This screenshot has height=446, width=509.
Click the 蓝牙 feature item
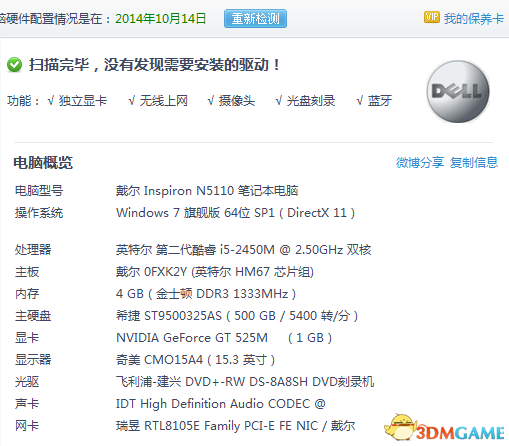click(374, 101)
